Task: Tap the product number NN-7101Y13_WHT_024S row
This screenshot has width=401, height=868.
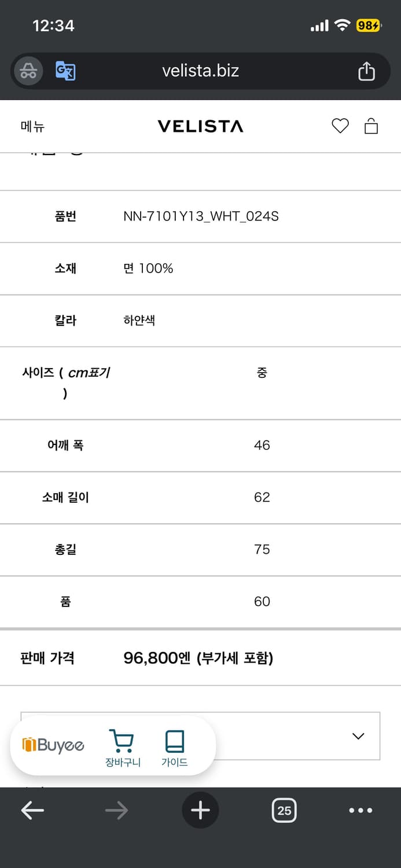Action: click(200, 216)
